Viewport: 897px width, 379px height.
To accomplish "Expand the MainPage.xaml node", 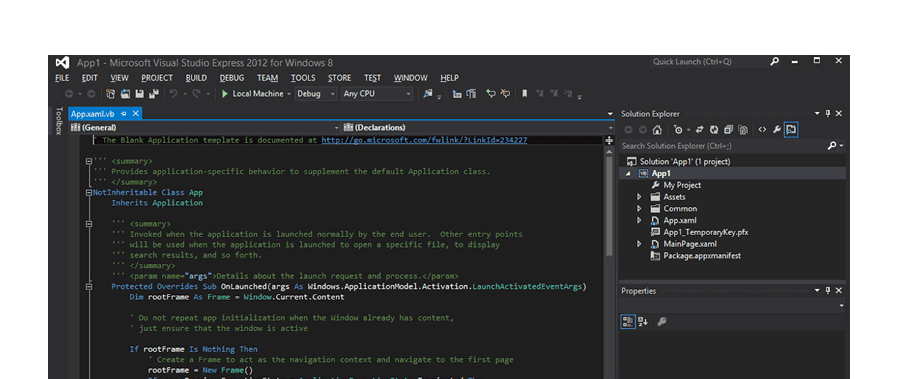I will point(640,244).
